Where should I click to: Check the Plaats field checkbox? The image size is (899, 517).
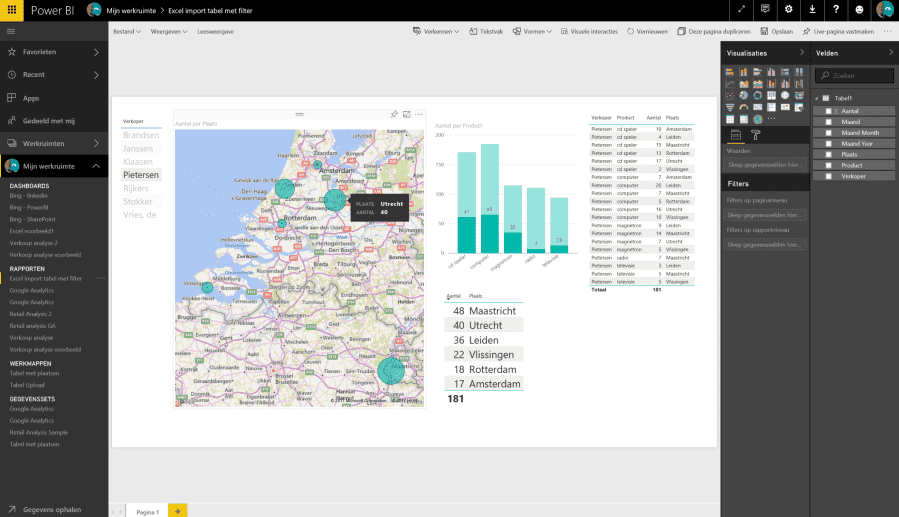pos(828,154)
